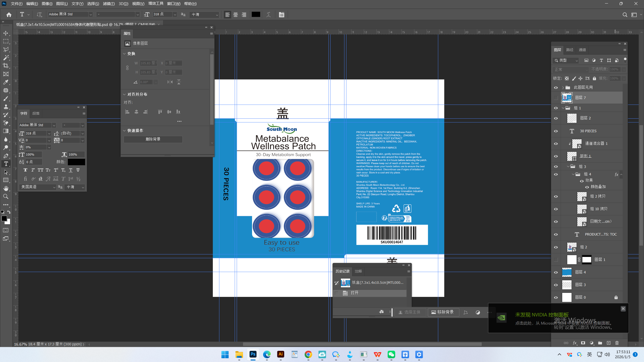The width and height of the screenshot is (644, 362).
Task: Click the home icon in options bar
Action: [x=9, y=15]
